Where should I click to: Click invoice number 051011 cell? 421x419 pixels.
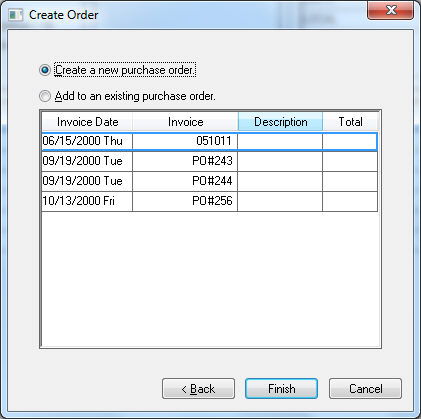tap(185, 141)
